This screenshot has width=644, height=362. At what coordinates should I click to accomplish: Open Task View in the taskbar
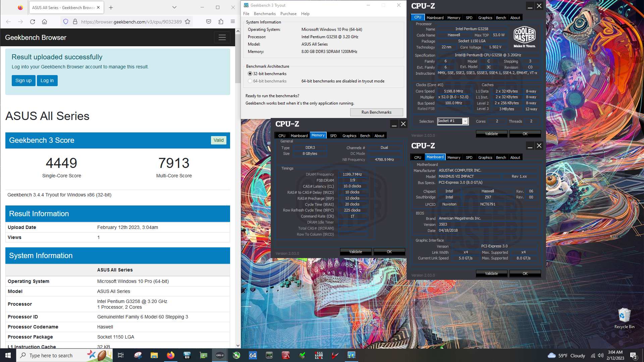121,355
